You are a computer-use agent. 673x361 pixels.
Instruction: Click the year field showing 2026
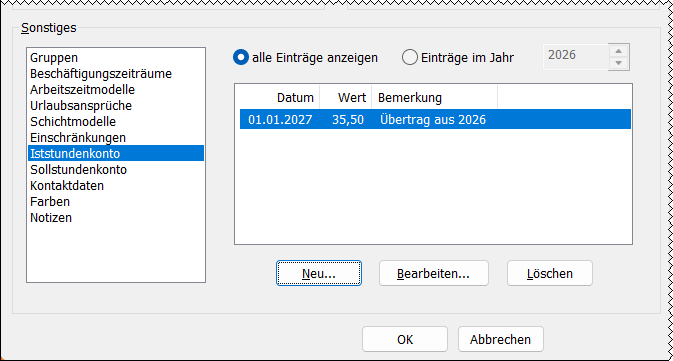pyautogui.click(x=576, y=56)
